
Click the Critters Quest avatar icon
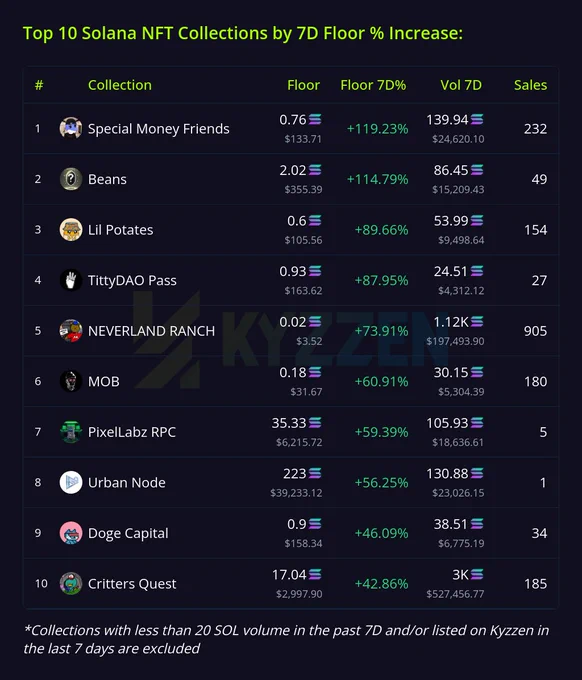coord(71,583)
